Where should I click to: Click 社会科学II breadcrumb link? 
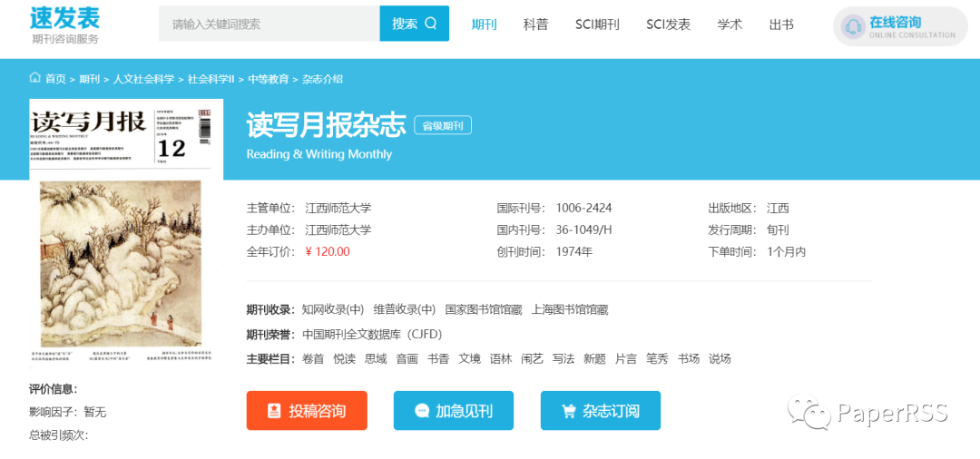coord(211,79)
